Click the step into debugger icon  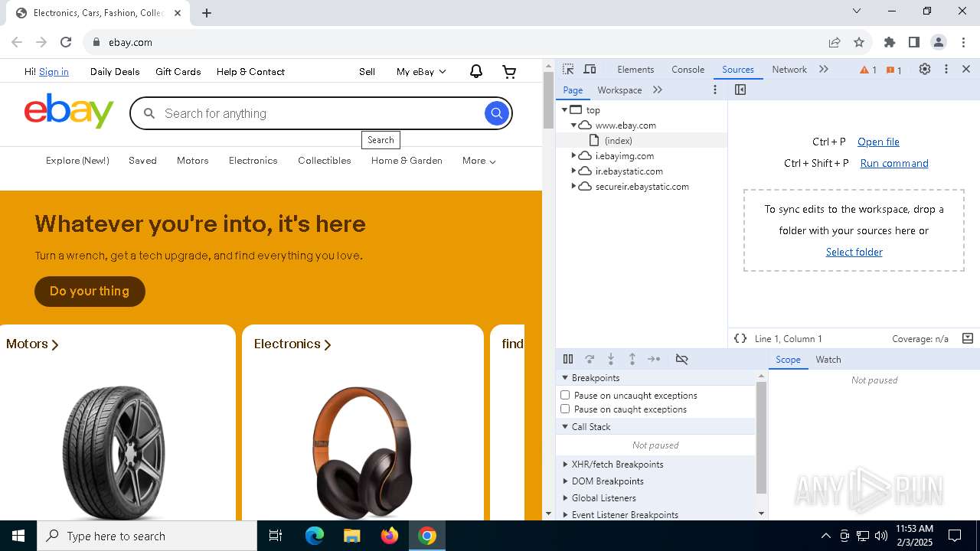click(x=611, y=359)
